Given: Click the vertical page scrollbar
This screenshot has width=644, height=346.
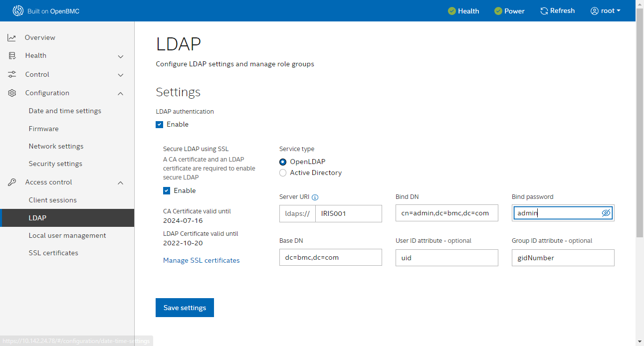Looking at the screenshot, I should [640, 122].
